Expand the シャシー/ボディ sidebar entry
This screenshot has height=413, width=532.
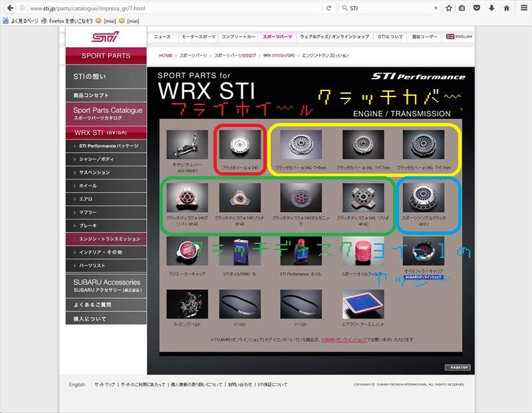106,159
